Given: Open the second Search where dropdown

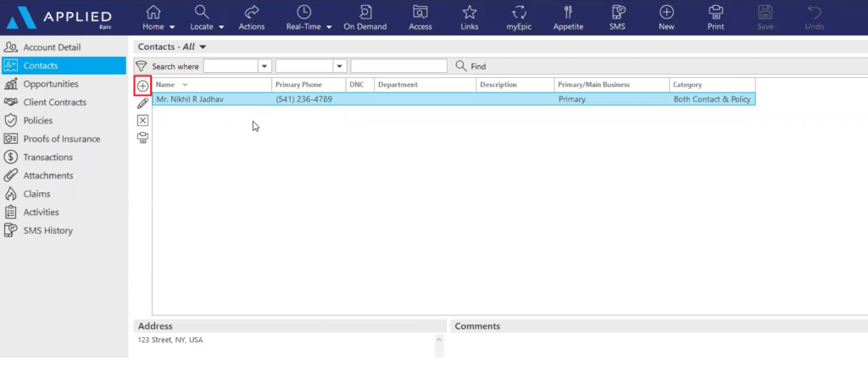Looking at the screenshot, I should [x=340, y=66].
